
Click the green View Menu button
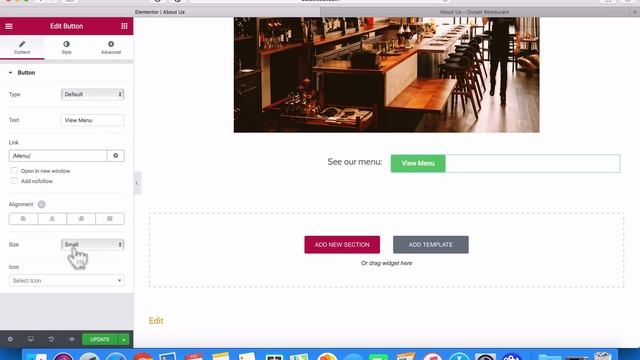pos(418,163)
